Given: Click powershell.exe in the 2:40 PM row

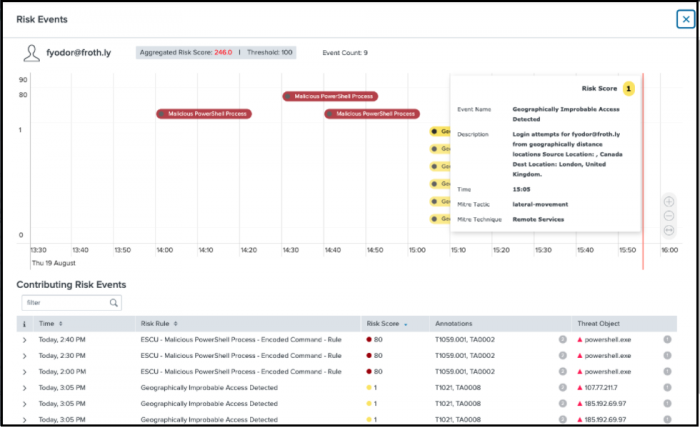Looking at the screenshot, I should click(x=608, y=340).
